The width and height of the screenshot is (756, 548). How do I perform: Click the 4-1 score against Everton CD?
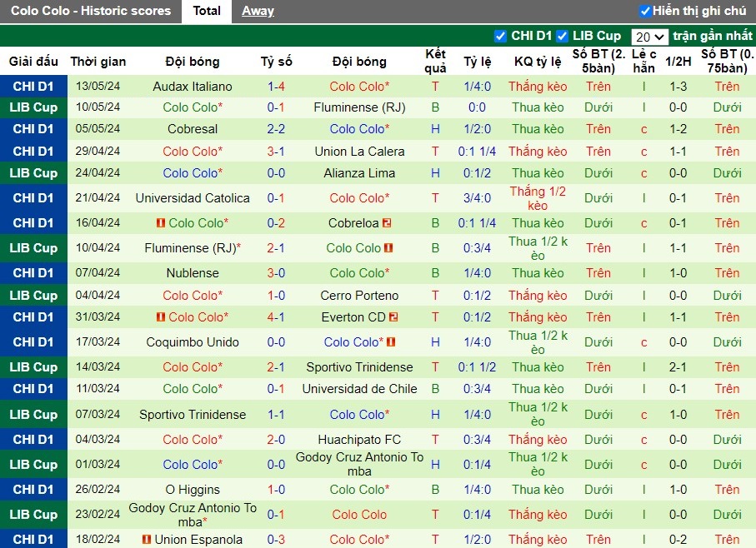(276, 317)
